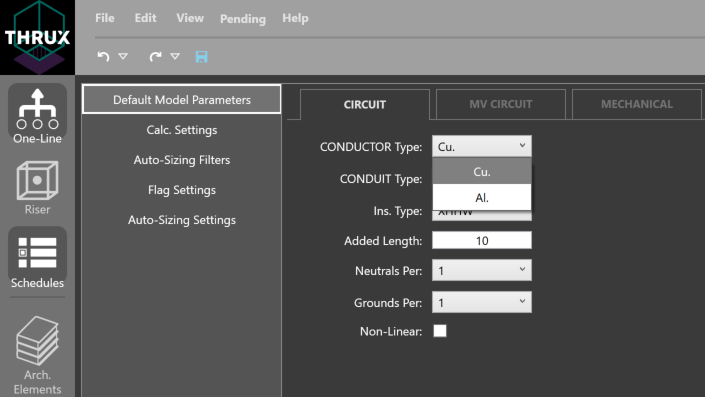Open Flag Settings section
Image resolution: width=705 pixels, height=397 pixels.
(182, 190)
